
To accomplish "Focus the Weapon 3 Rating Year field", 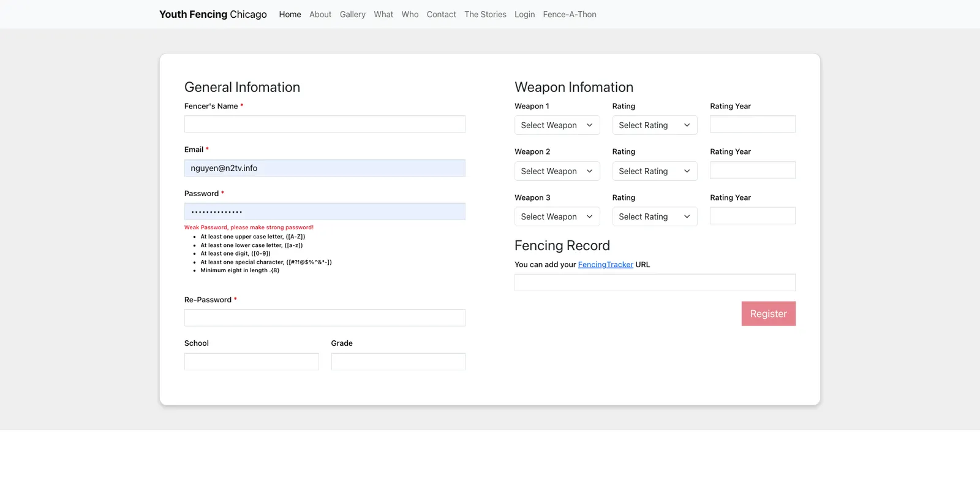I will pyautogui.click(x=753, y=215).
